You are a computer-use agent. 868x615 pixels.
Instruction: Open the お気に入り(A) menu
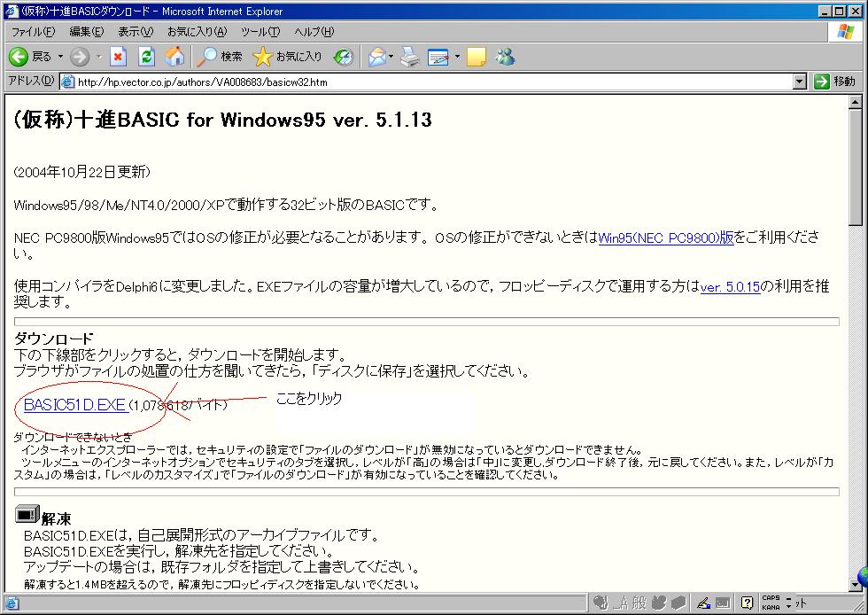click(x=197, y=32)
